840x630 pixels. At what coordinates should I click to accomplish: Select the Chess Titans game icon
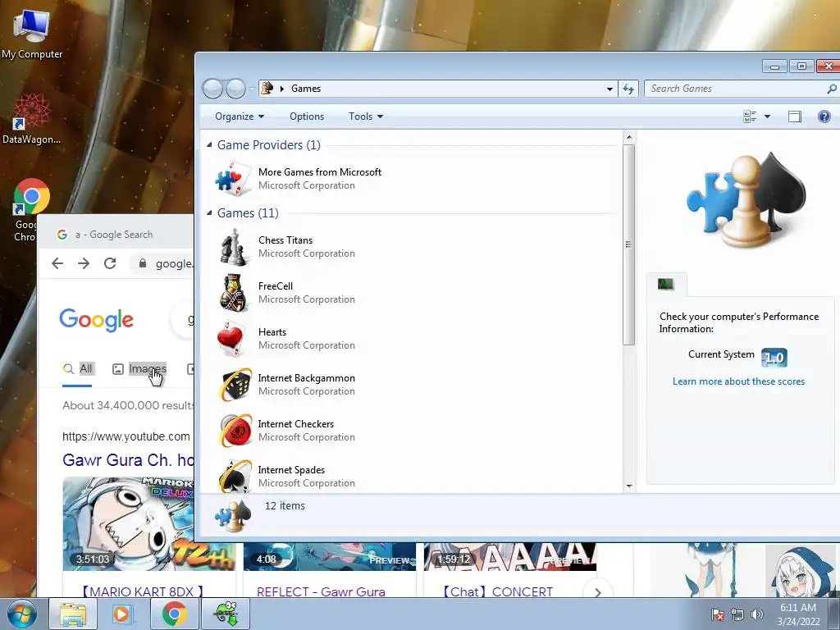coord(234,247)
